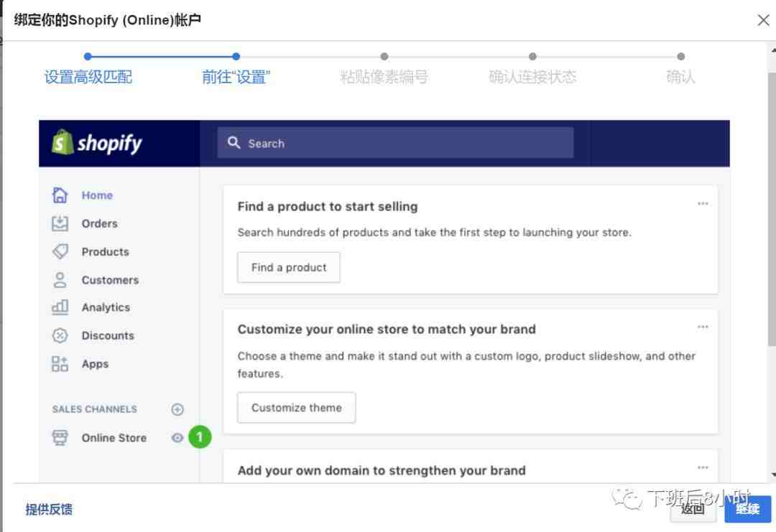Toggle the Online Store eye view icon
Screen dimensions: 776x532
[x=177, y=438]
